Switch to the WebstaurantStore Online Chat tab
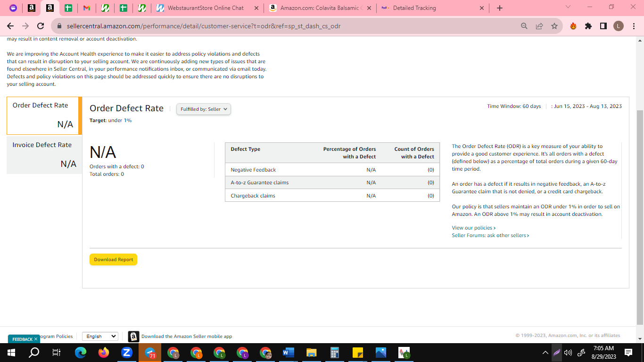This screenshot has width=644, height=362. click(x=207, y=8)
